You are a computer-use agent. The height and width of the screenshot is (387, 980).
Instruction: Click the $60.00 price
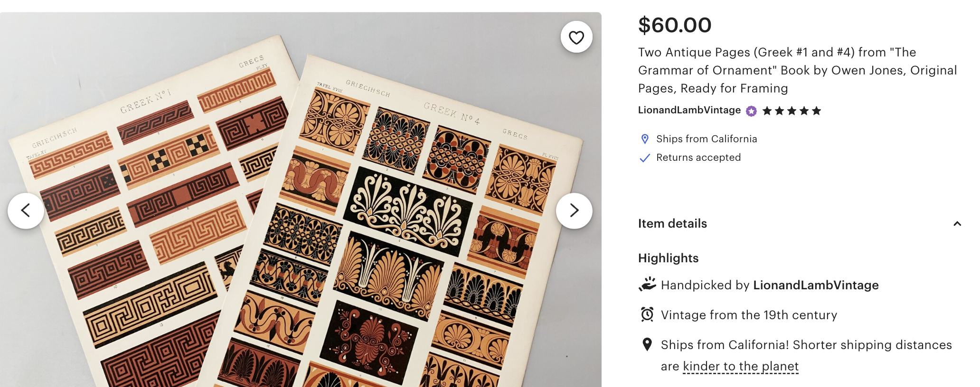[x=675, y=25]
